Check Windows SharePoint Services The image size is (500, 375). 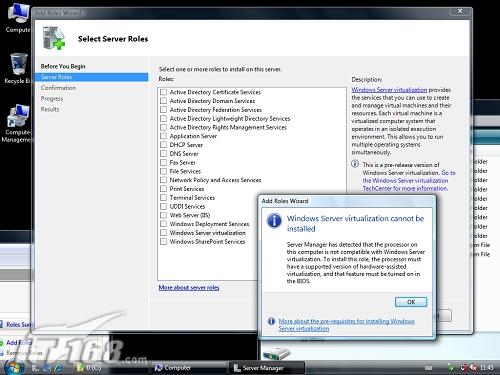coord(163,241)
